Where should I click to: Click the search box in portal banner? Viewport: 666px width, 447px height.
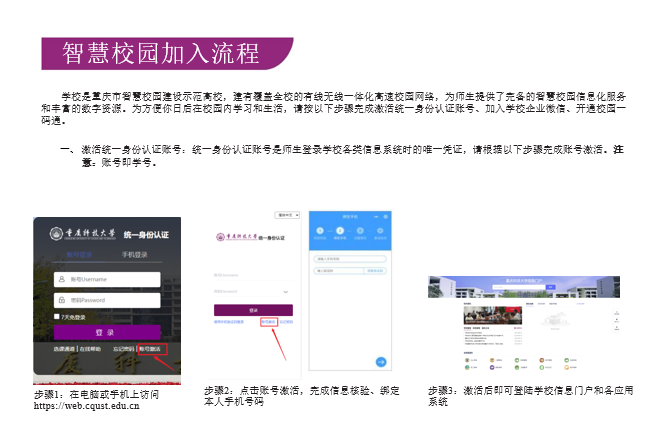click(x=519, y=287)
